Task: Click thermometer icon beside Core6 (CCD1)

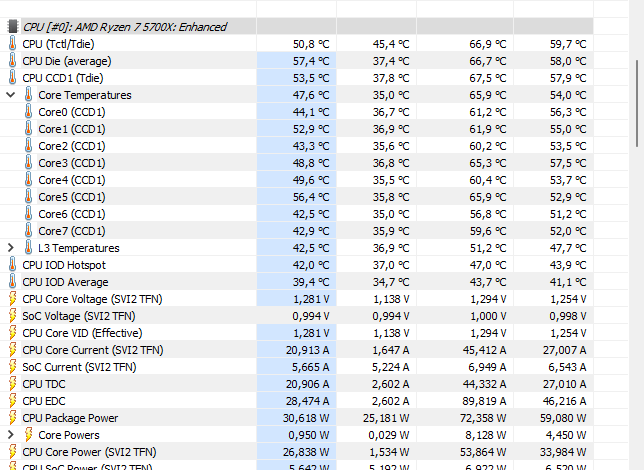Action: pos(28,214)
